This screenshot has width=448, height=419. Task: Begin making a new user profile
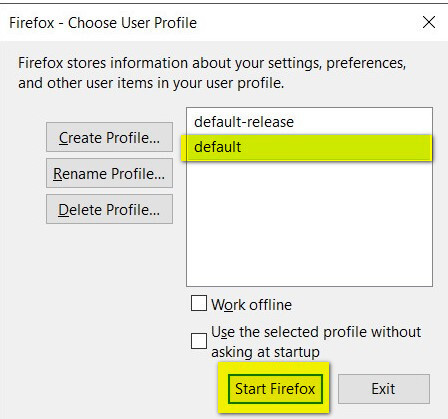(x=109, y=137)
